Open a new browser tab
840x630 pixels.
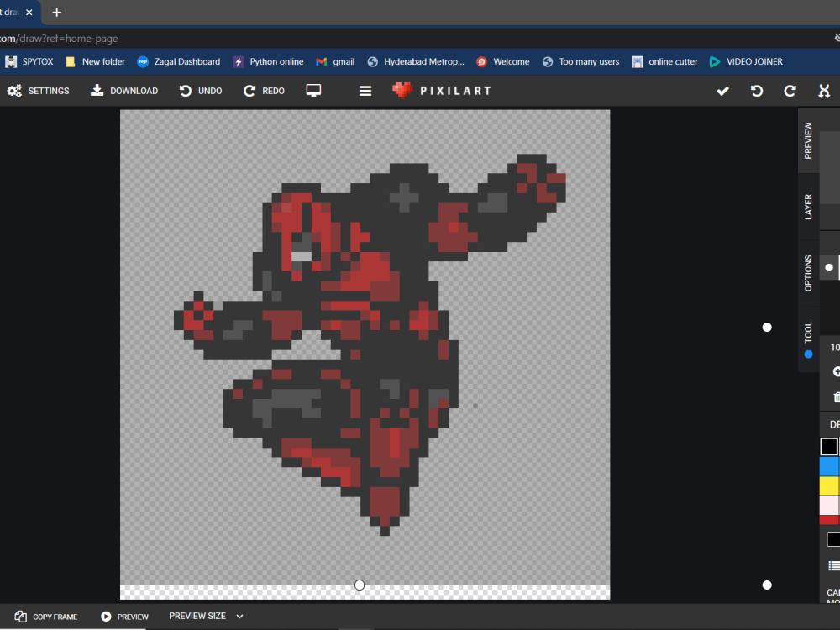click(57, 13)
